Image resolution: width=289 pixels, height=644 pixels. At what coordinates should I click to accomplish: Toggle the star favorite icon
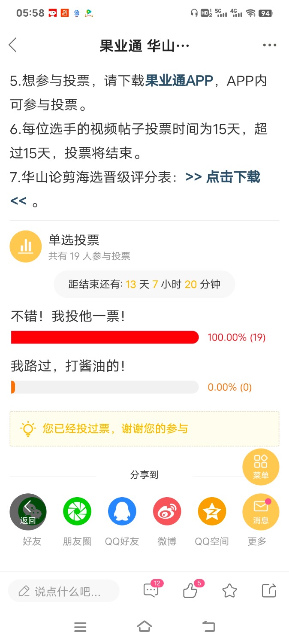(x=229, y=591)
